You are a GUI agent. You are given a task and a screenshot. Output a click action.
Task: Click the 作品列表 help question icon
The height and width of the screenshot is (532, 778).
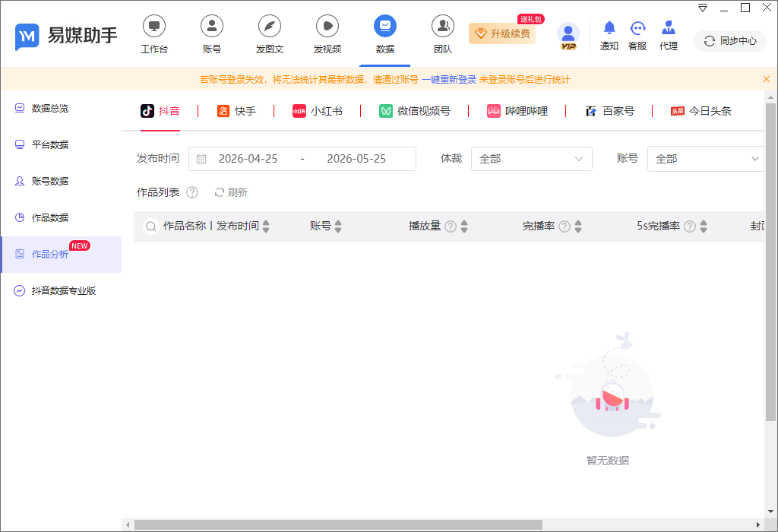[192, 192]
